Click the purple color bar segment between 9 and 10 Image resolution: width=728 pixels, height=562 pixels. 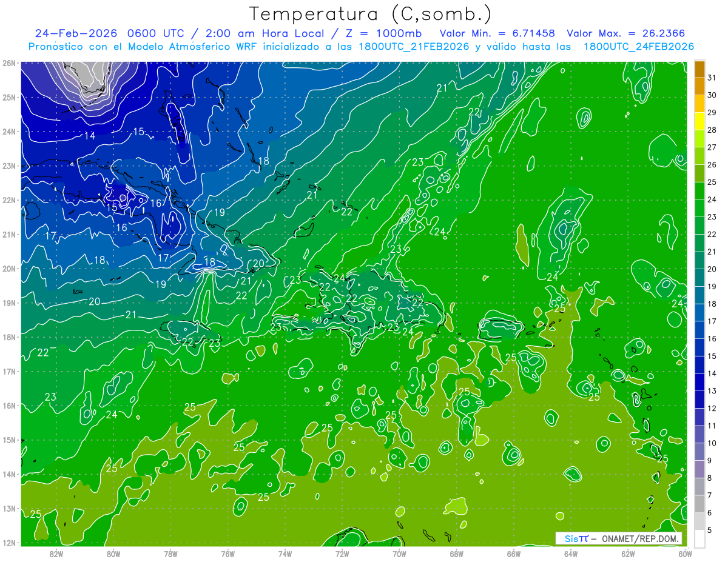(x=699, y=451)
